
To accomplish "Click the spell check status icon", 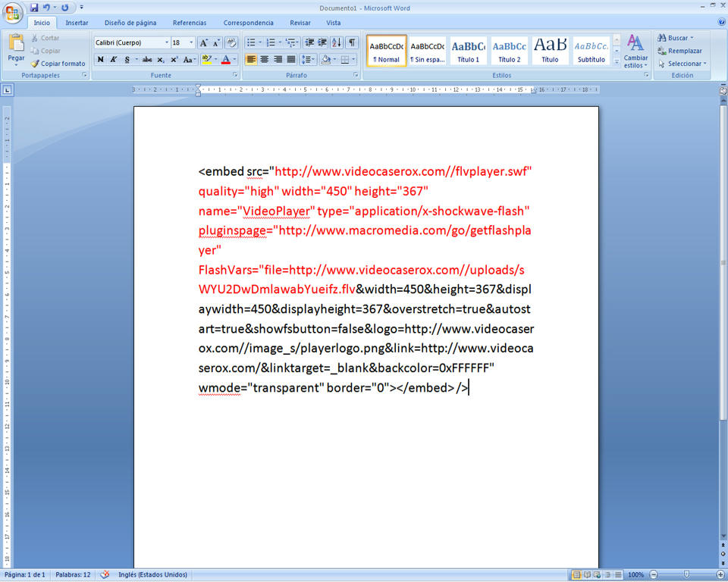I will pos(105,574).
